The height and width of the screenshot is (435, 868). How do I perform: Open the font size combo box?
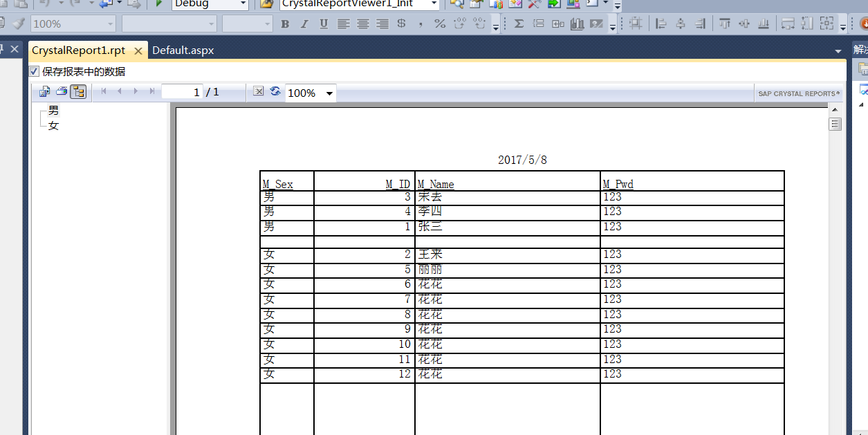[x=248, y=24]
